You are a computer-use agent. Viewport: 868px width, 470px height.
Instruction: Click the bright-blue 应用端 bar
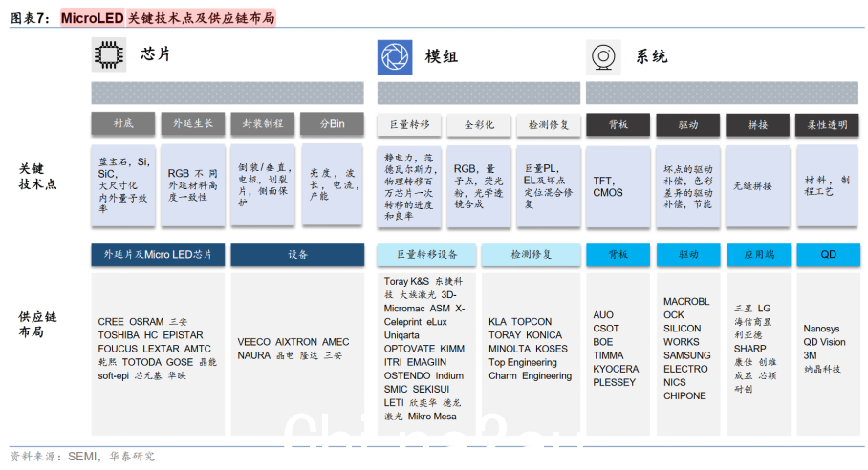coord(758,254)
